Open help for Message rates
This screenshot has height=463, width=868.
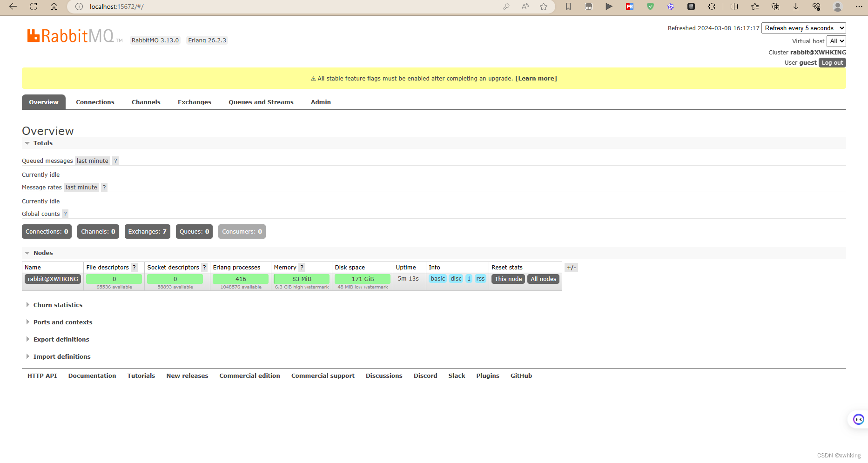click(x=104, y=188)
